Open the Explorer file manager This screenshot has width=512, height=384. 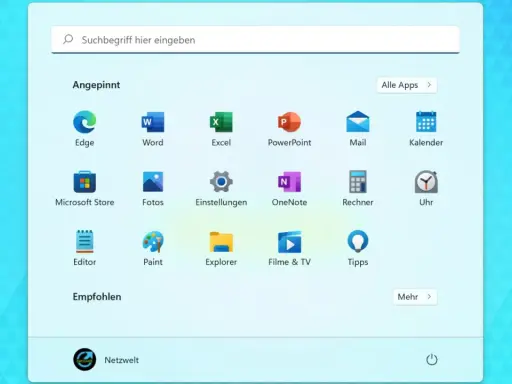tap(221, 248)
